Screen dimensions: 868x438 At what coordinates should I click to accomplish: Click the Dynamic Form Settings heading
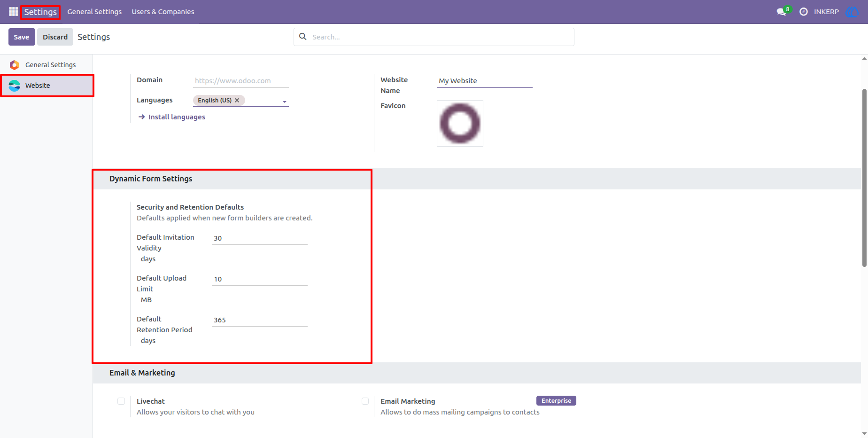click(151, 179)
